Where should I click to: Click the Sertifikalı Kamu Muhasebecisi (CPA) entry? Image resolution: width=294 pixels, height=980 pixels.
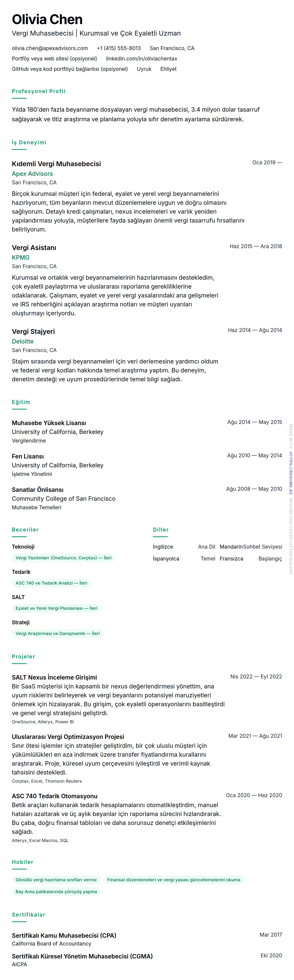[x=64, y=935]
